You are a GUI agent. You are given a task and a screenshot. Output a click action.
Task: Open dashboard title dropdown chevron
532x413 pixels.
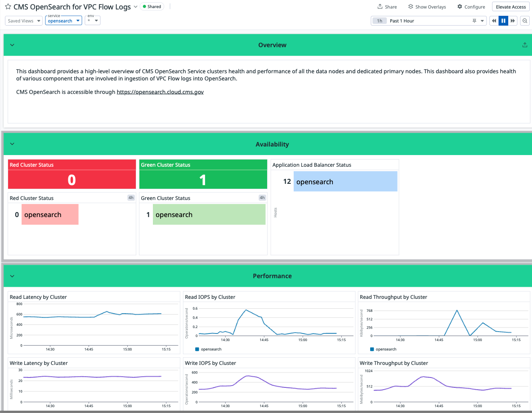(135, 7)
